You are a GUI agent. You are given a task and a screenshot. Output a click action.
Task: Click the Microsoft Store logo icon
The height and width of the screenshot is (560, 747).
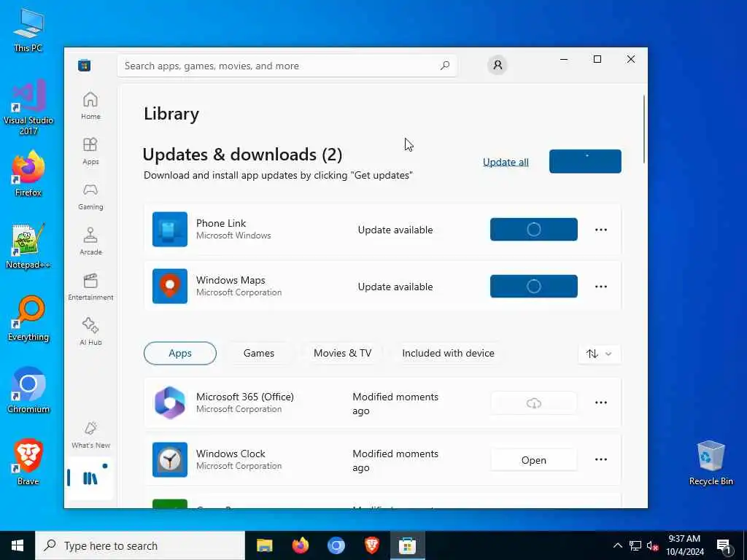(85, 66)
